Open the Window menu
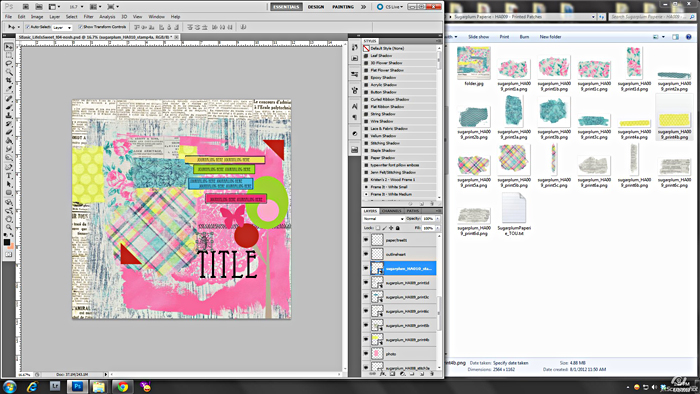This screenshot has width=700, height=394. (x=156, y=17)
